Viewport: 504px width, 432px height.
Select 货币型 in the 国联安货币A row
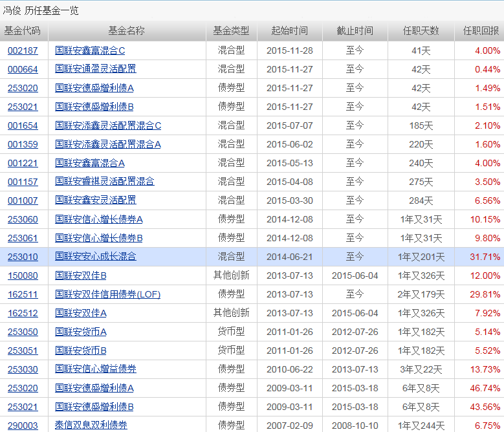[x=231, y=332]
